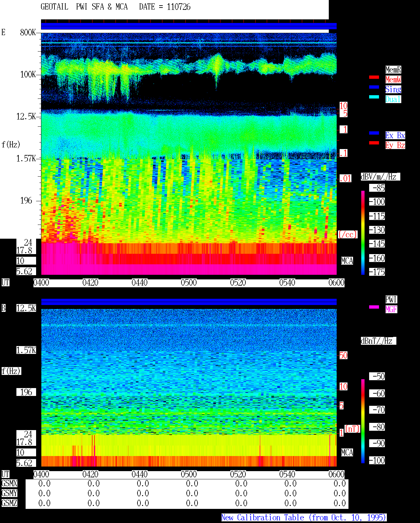Click the 0500 time label under E panel

coord(189,282)
